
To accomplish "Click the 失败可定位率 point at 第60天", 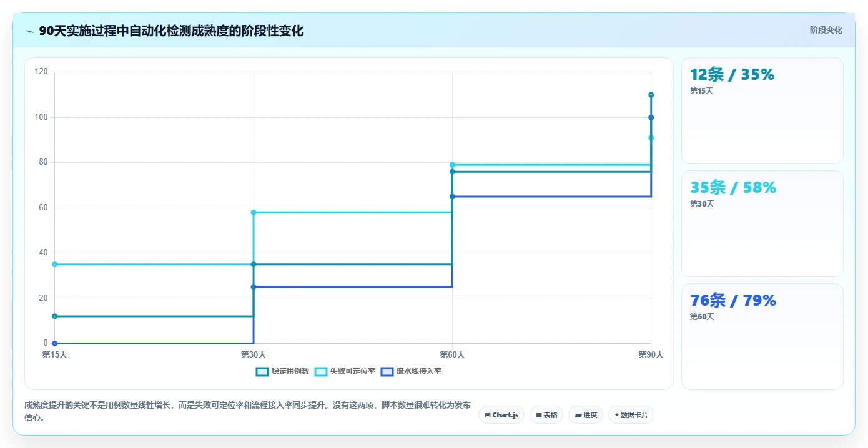I will coord(452,165).
